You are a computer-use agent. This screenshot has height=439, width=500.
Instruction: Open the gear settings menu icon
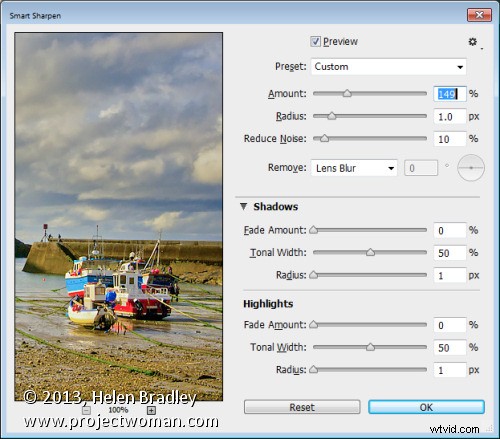(473, 42)
